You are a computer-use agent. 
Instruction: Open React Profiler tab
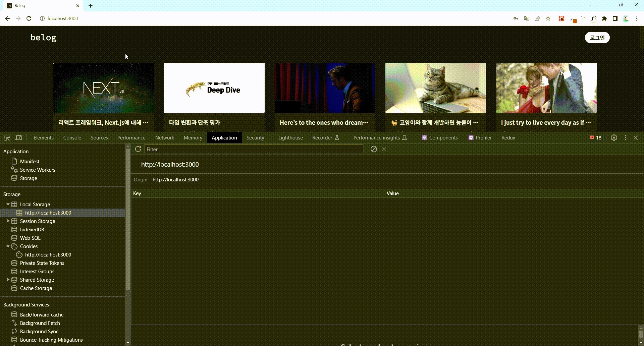[480, 138]
